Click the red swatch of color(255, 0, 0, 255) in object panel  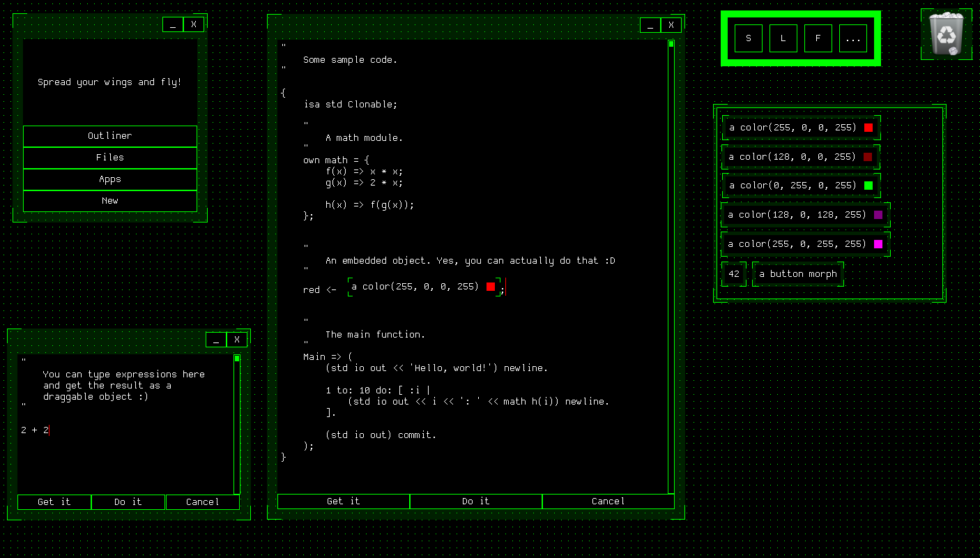tap(868, 128)
